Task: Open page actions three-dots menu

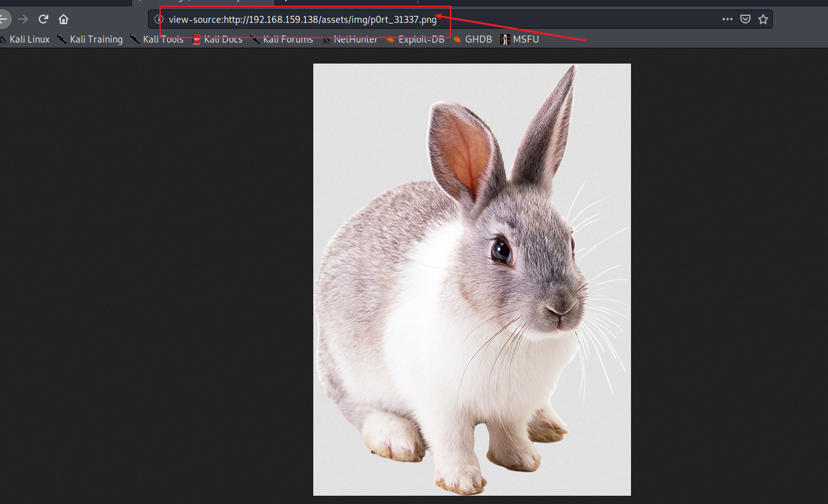Action: [x=728, y=19]
